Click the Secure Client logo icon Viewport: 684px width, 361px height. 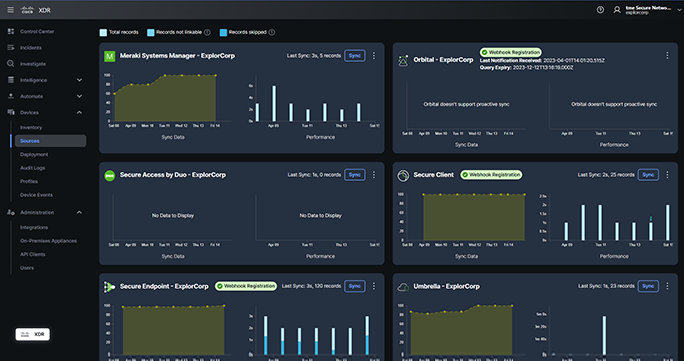(403, 175)
